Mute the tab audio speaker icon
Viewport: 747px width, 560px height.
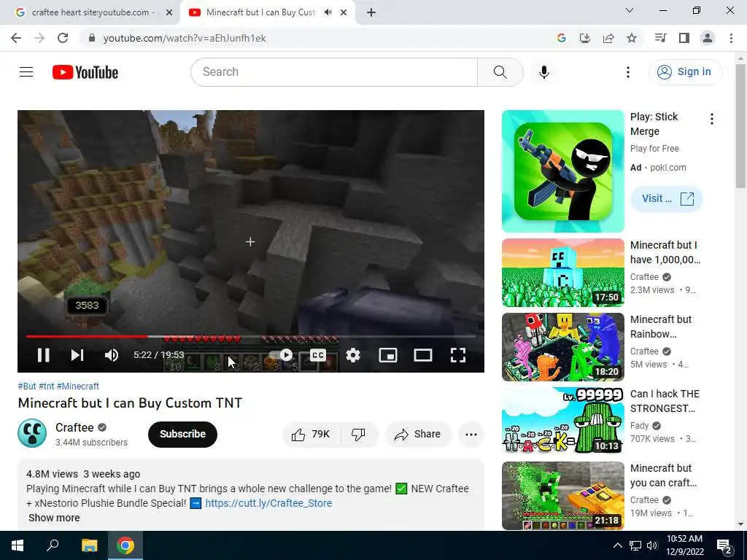pyautogui.click(x=328, y=12)
